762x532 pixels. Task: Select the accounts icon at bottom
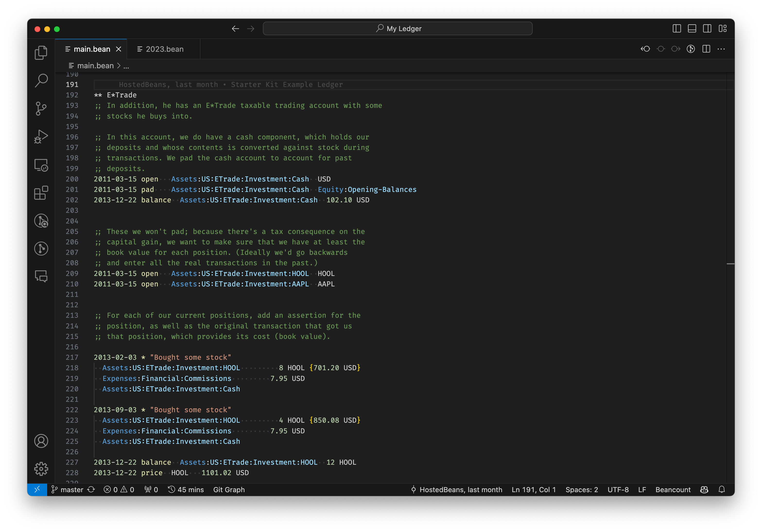41,440
